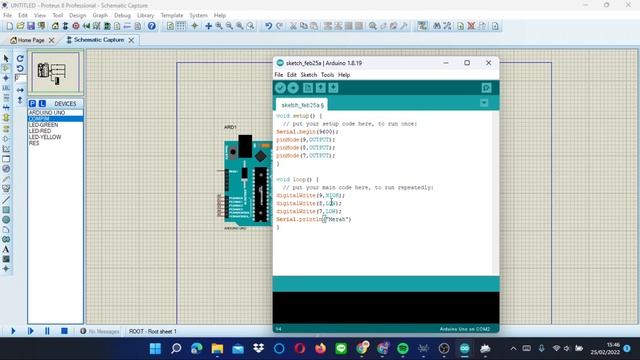This screenshot has width=640, height=360.
Task: Click Arduino Upload arrow button
Action: (293, 88)
